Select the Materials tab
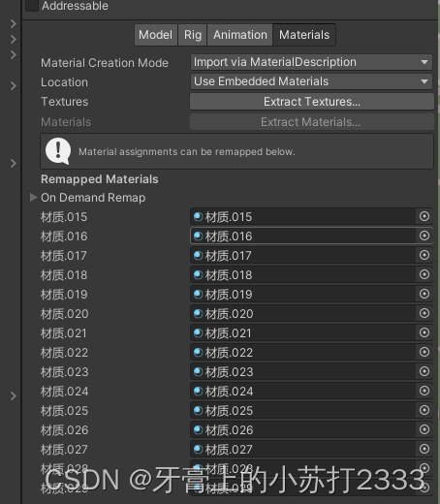Viewport: 440px width, 504px height. point(304,35)
